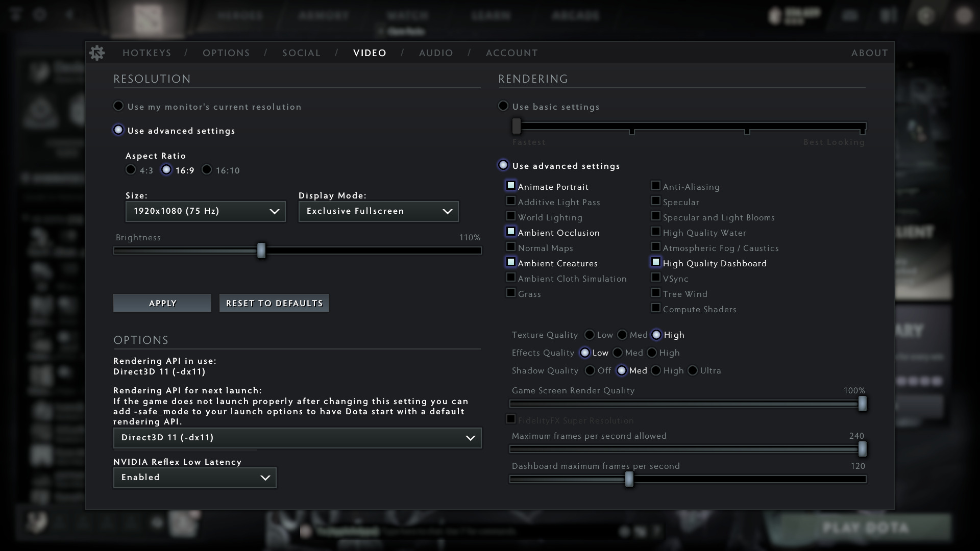This screenshot has height=551, width=980.
Task: Expand the Rendering API next launch dropdown
Action: [297, 438]
